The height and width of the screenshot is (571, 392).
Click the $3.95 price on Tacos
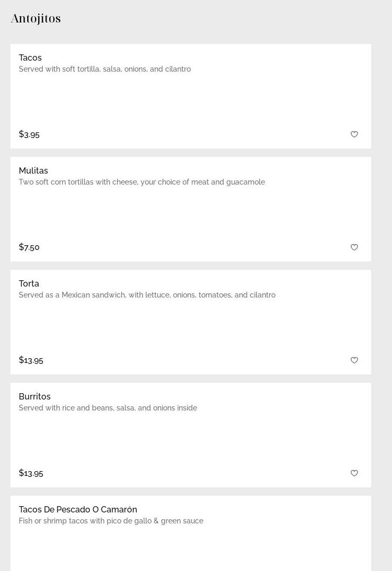click(29, 134)
